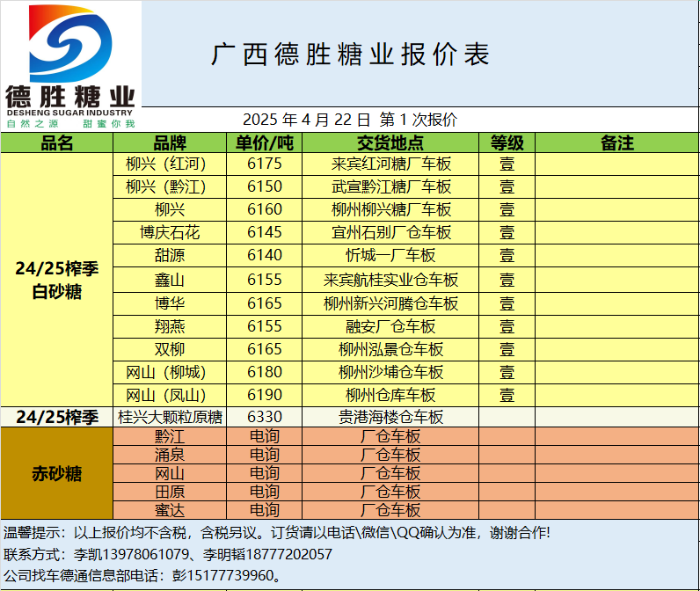
Task: Click the 电询 cell for 蜜达
Action: coord(265,510)
